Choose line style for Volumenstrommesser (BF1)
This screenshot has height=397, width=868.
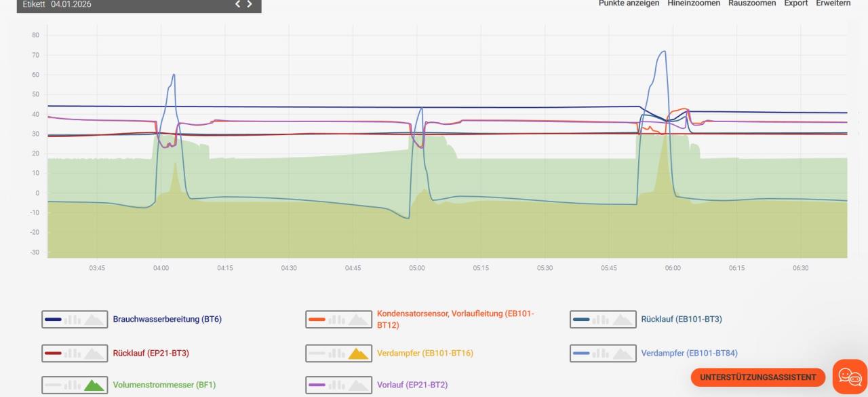[x=53, y=385]
